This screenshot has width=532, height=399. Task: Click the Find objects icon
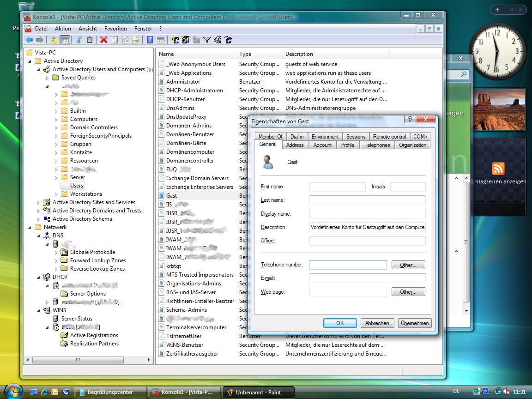click(218, 40)
